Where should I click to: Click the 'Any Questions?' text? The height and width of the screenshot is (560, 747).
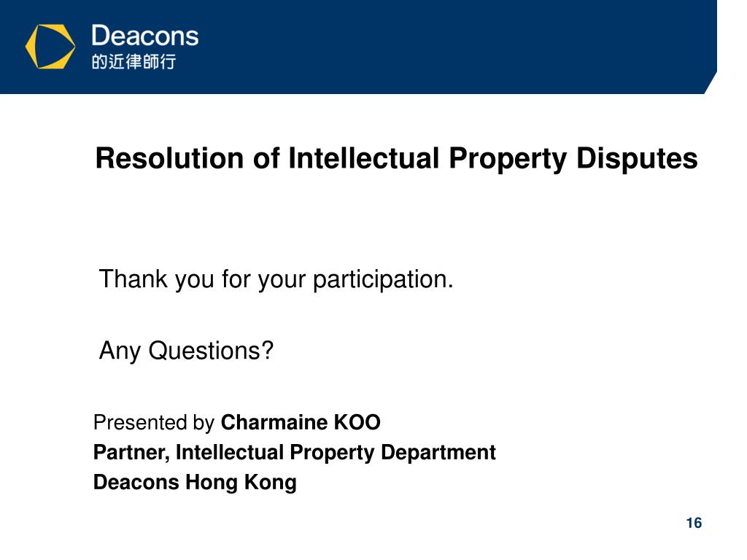(x=186, y=351)
